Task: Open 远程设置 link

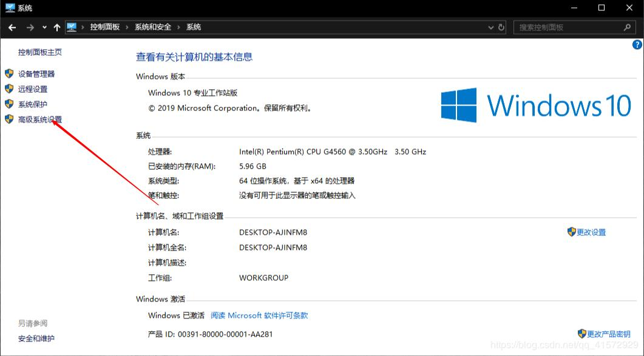Action: [x=32, y=89]
